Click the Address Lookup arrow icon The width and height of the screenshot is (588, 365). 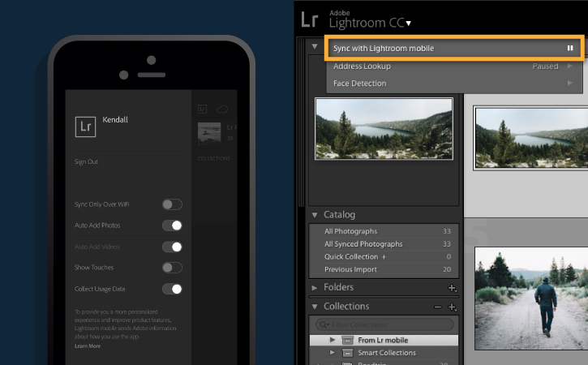[570, 66]
